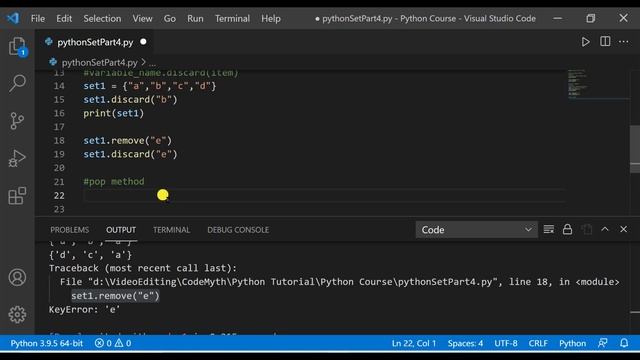This screenshot has width=640, height=360.
Task: Open the Terminal menu
Action: (232, 18)
